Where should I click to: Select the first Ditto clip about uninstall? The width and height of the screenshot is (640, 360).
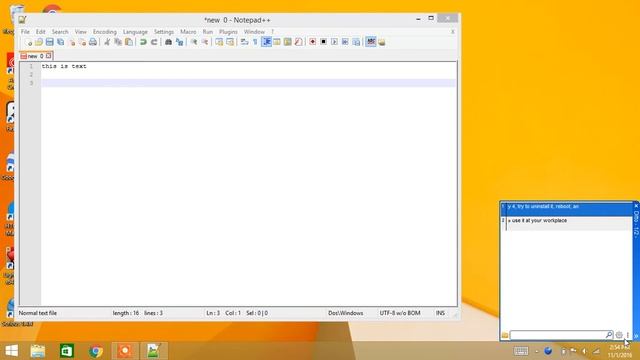[566, 209]
